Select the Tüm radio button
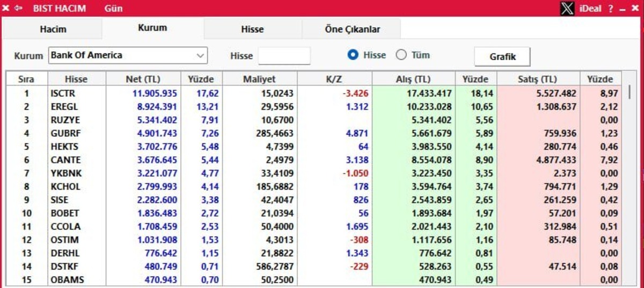 pos(401,55)
